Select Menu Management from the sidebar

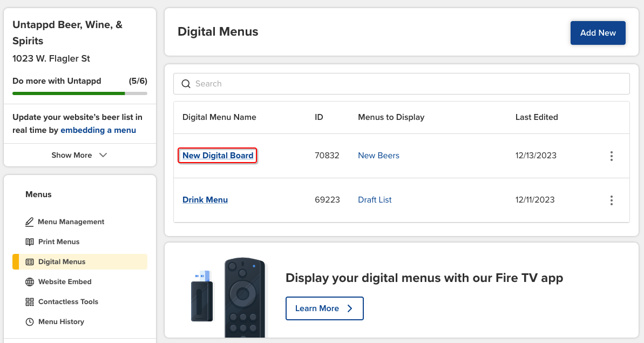point(71,221)
